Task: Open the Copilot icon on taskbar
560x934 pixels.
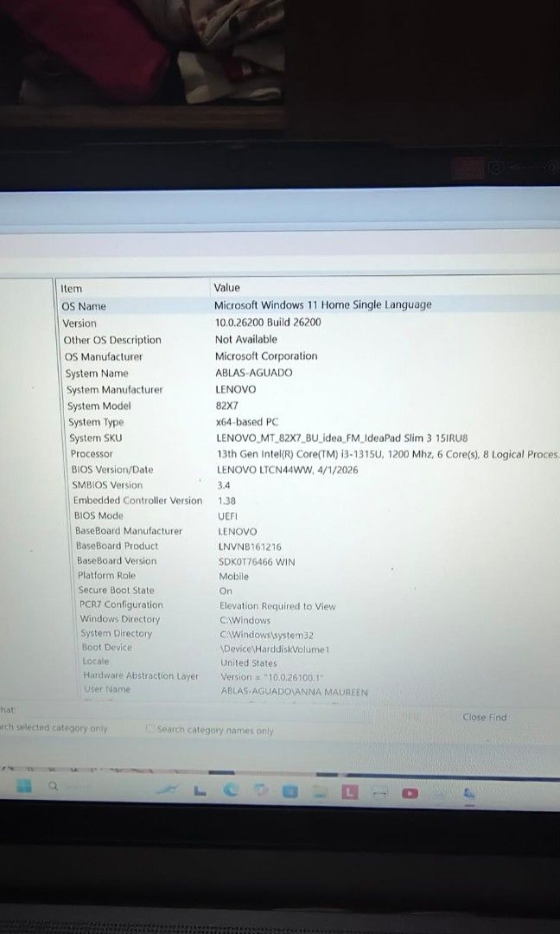Action: pyautogui.click(x=260, y=791)
